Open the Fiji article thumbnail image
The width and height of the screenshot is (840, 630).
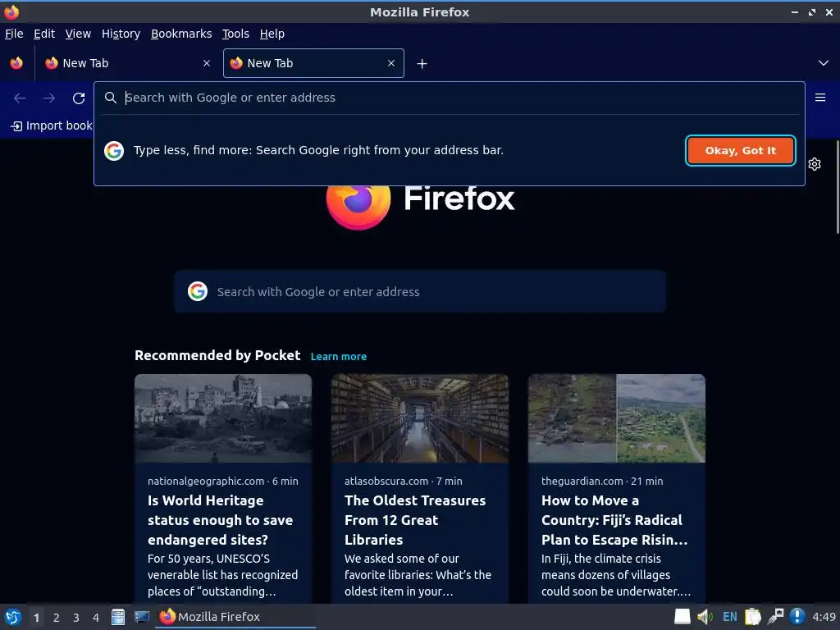pos(617,418)
